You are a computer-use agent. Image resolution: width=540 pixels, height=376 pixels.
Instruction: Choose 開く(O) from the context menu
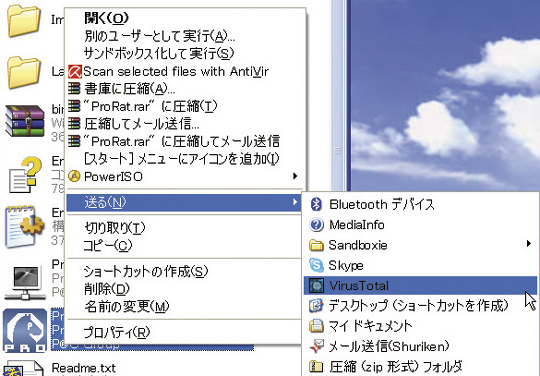click(185, 18)
